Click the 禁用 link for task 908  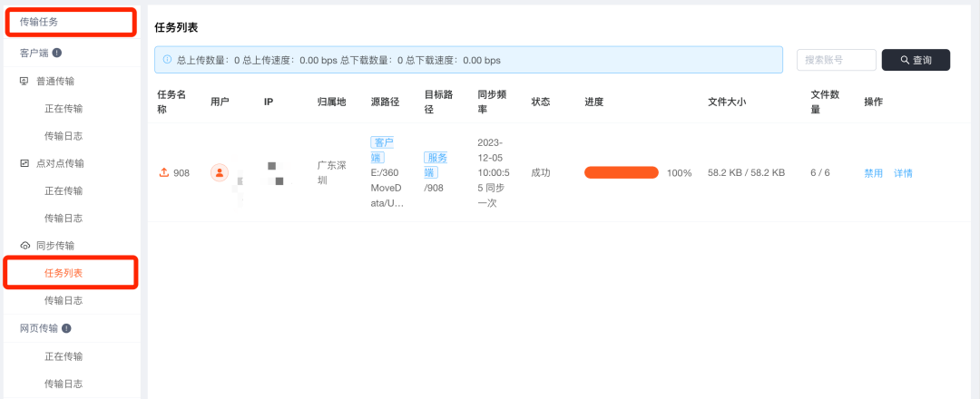873,173
